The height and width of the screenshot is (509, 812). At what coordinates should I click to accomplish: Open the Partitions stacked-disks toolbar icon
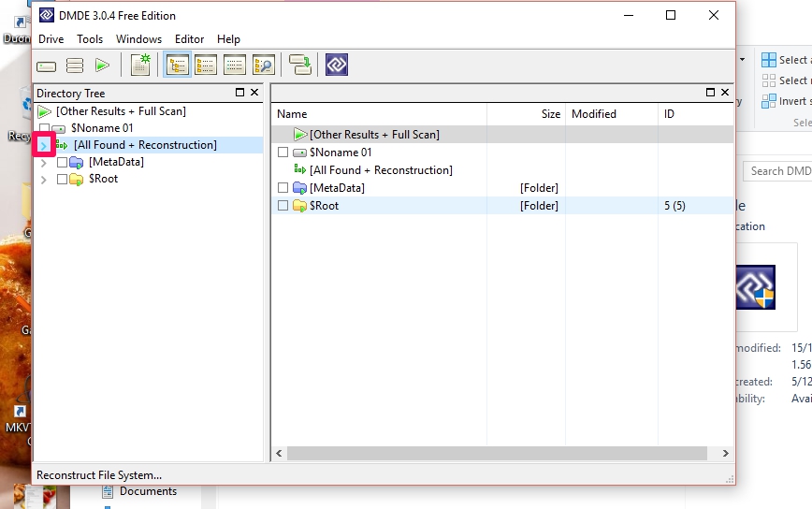(75, 65)
